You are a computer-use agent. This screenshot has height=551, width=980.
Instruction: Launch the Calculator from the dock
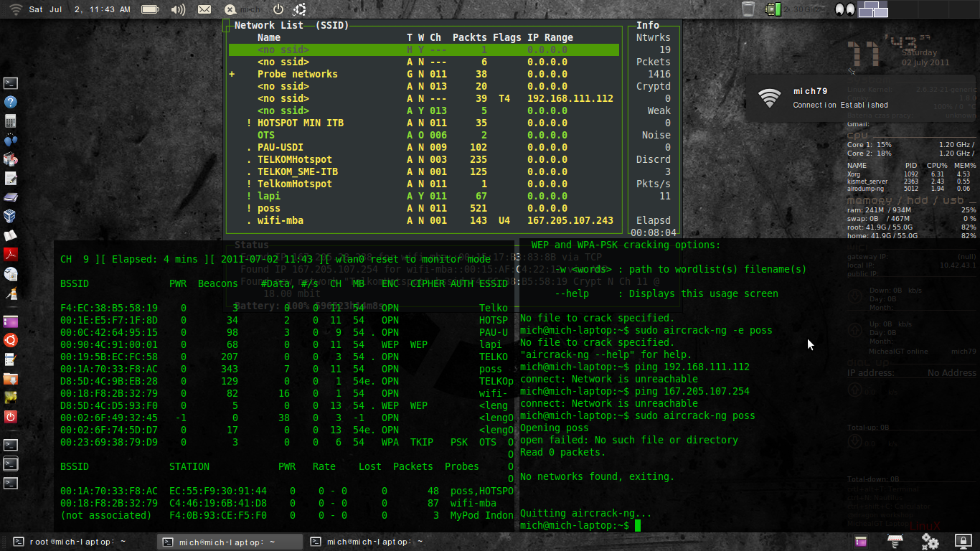11,121
